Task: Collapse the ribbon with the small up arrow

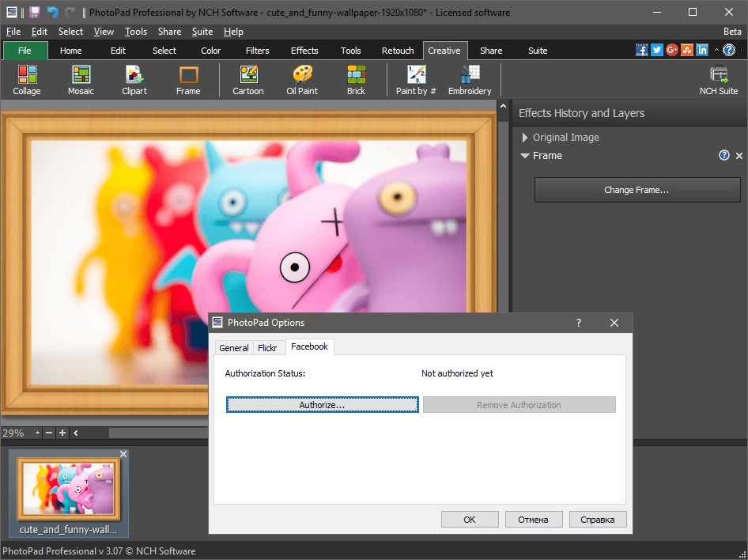Action: pos(716,50)
